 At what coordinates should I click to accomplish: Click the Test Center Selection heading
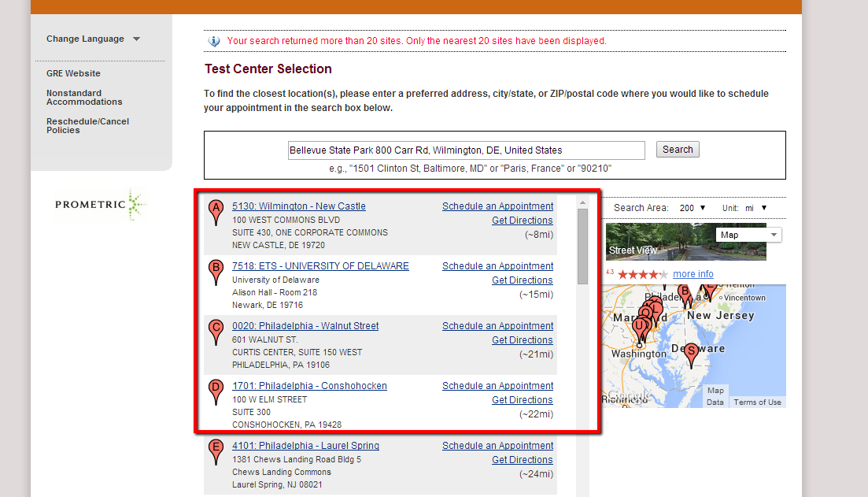[x=268, y=69]
